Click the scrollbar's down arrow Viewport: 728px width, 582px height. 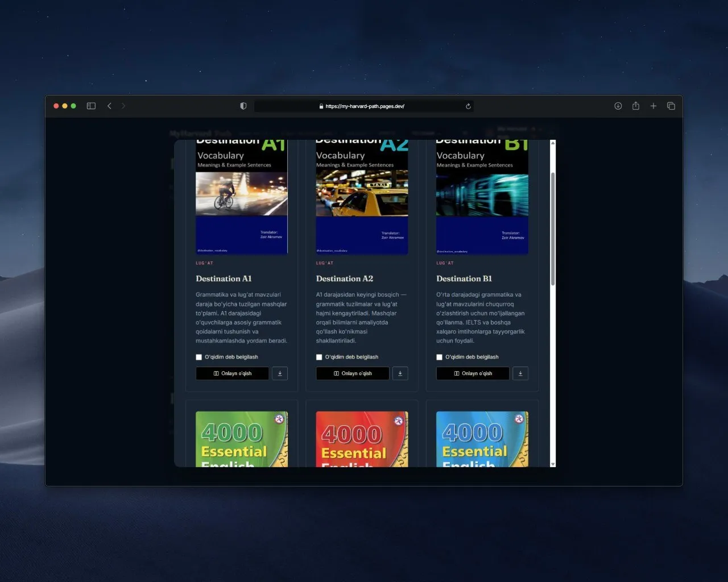tap(553, 464)
